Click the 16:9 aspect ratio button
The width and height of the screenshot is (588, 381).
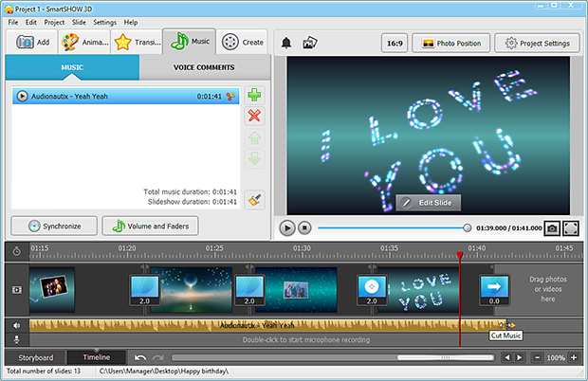pos(395,43)
